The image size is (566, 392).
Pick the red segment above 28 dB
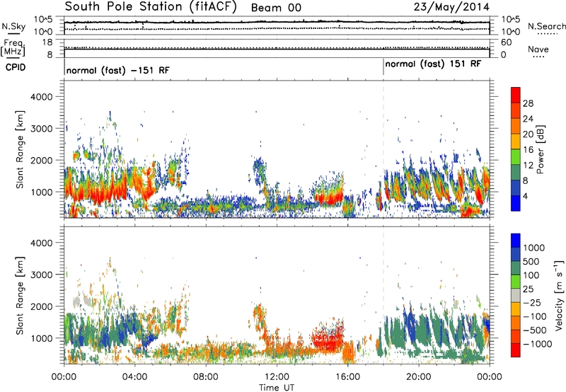pyautogui.click(x=516, y=95)
